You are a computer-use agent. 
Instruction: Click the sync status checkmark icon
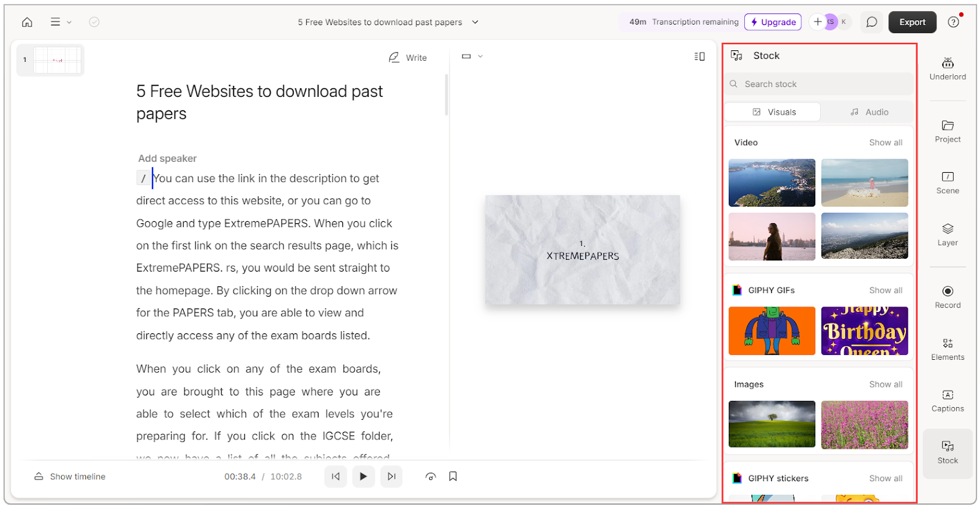(x=94, y=22)
